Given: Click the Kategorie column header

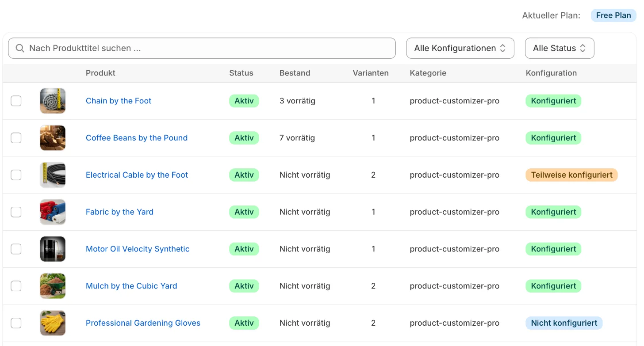Looking at the screenshot, I should pos(428,73).
